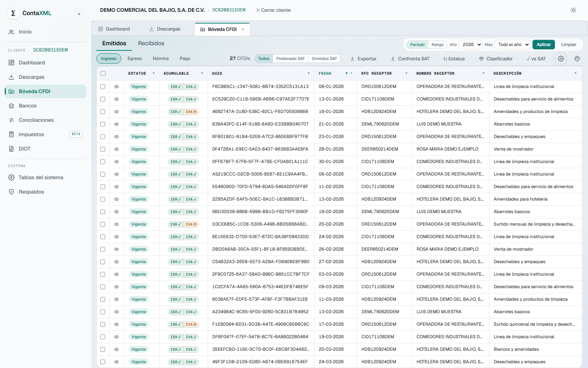Go to Descargas in the sidebar

[46, 77]
